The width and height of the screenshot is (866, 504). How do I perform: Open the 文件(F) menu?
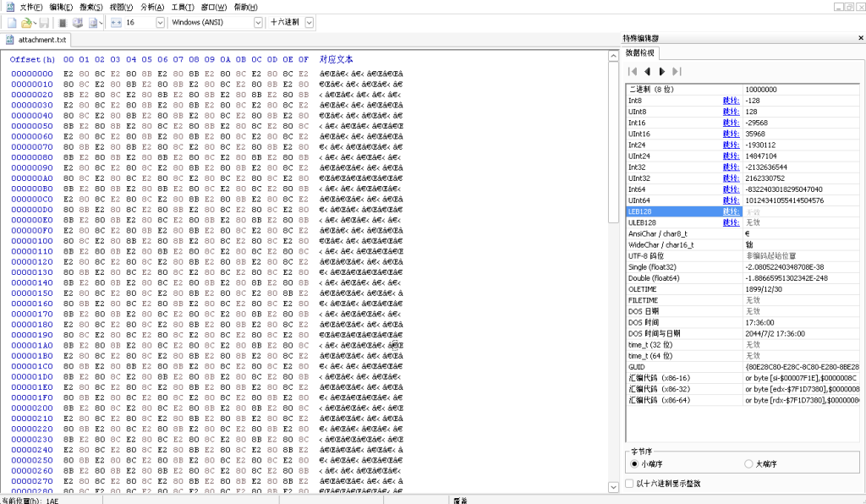(x=30, y=7)
